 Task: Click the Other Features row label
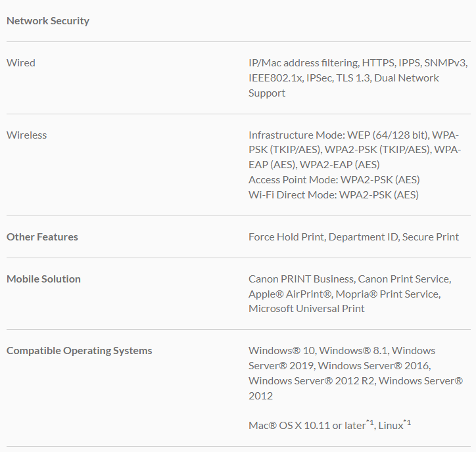[x=42, y=237]
